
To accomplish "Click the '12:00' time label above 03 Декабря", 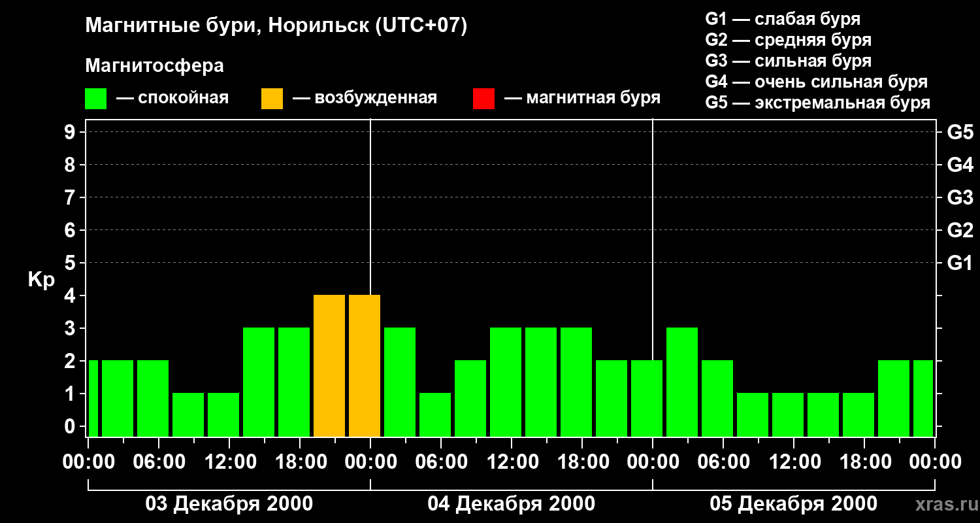I will tap(229, 462).
